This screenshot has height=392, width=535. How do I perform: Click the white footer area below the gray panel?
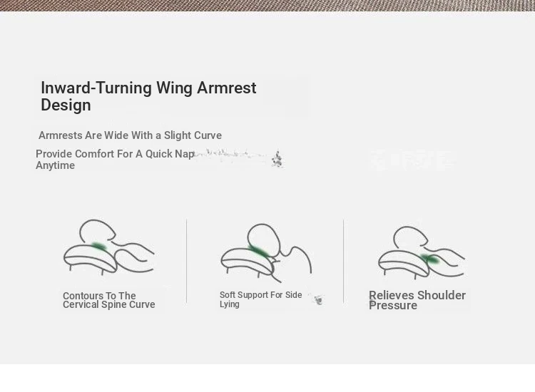click(267, 378)
